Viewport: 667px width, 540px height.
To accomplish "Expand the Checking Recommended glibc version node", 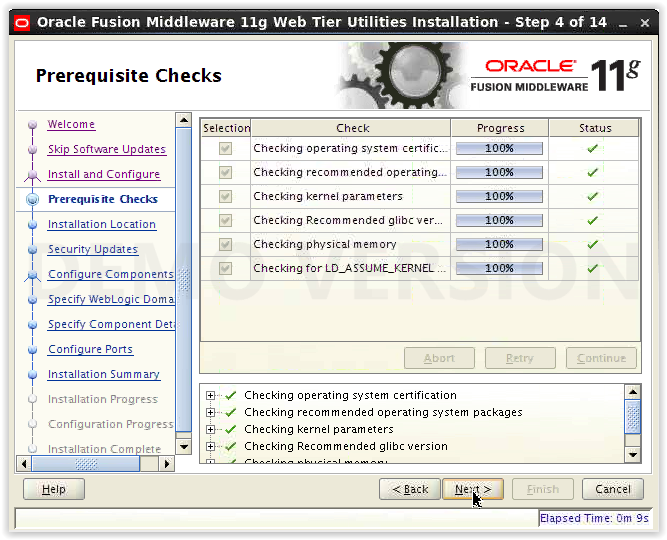I will (210, 446).
